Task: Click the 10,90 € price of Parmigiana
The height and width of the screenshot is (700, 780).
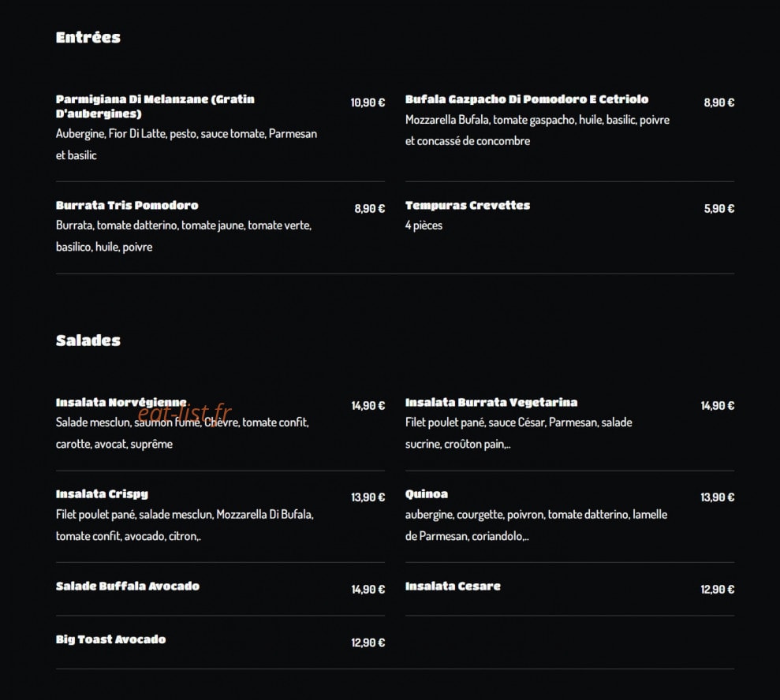Action: pos(368,102)
